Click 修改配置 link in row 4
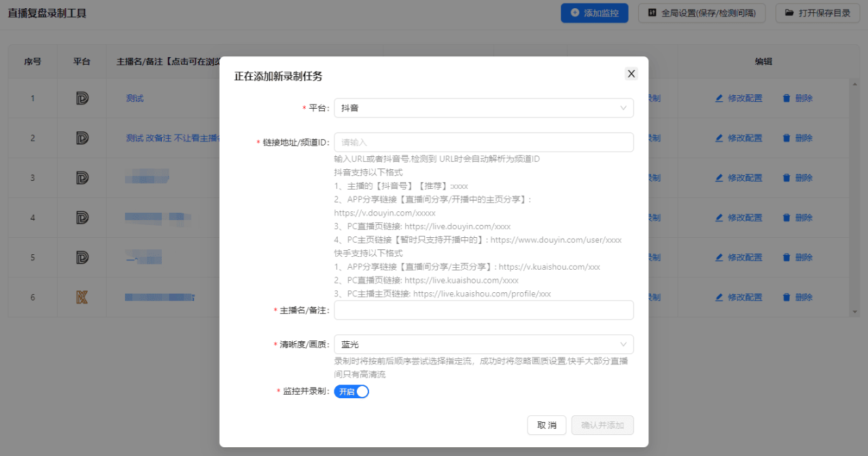This screenshot has height=456, width=868. click(744, 217)
